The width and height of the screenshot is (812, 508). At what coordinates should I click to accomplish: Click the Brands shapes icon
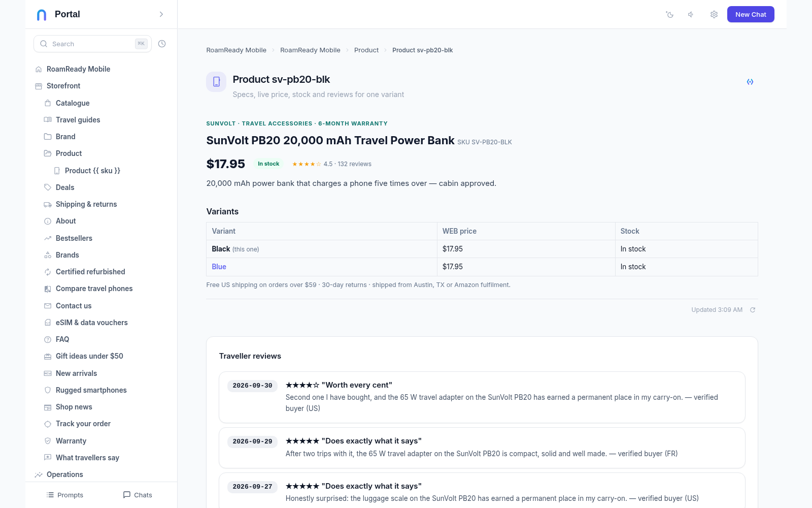pyautogui.click(x=48, y=255)
